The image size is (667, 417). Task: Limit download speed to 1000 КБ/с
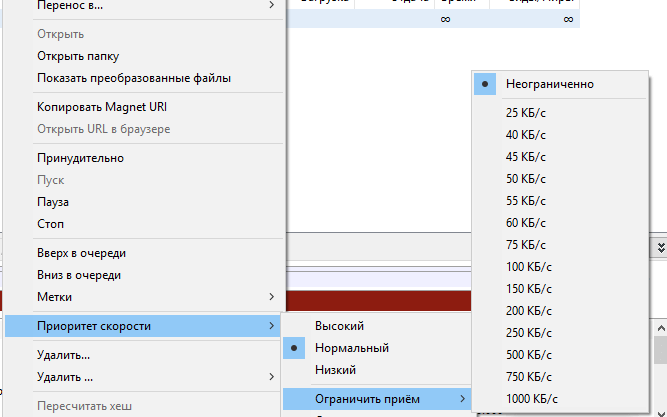click(x=532, y=398)
